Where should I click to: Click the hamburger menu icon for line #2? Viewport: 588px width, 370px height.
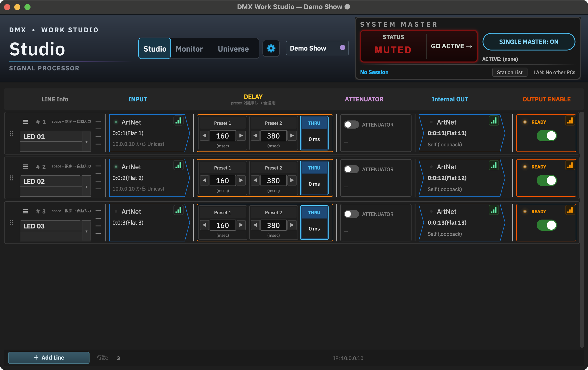click(25, 167)
